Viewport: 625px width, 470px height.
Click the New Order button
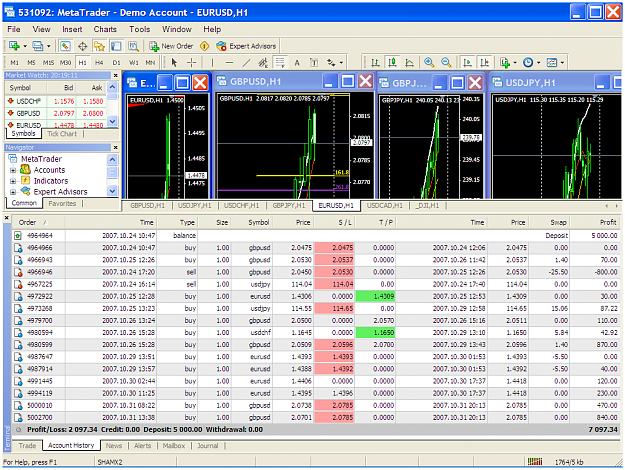(x=171, y=46)
